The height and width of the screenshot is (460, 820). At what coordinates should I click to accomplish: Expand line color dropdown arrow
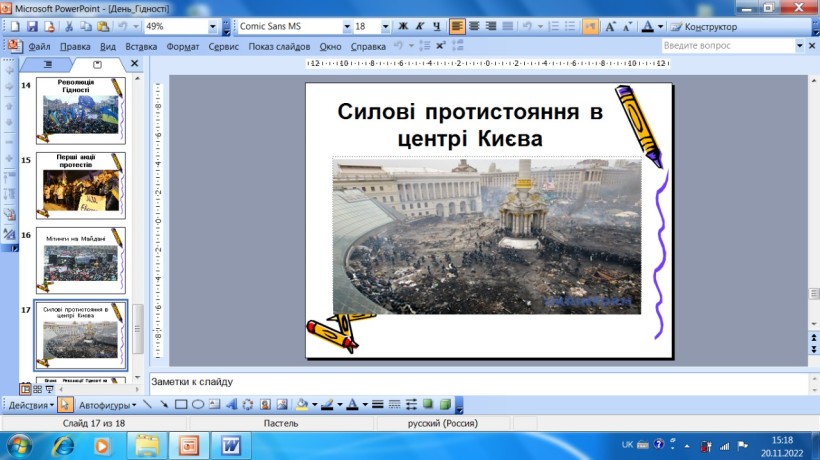coord(339,405)
